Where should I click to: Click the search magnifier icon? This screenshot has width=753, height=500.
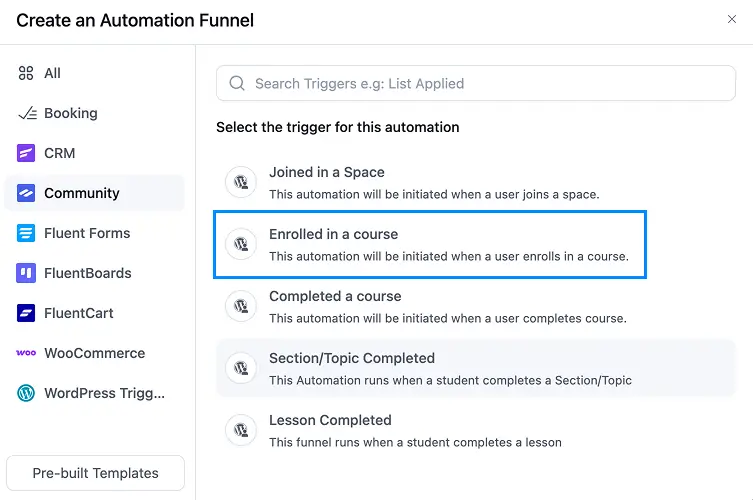237,83
